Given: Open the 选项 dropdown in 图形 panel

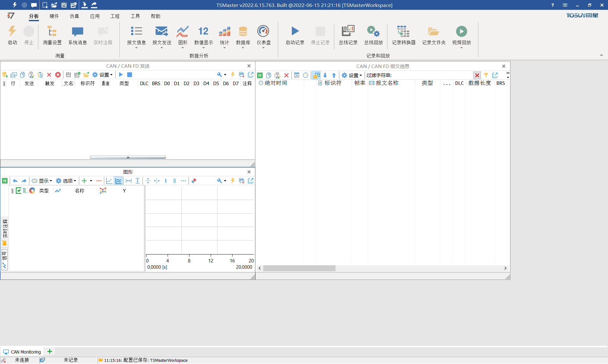Looking at the screenshot, I should pos(66,181).
